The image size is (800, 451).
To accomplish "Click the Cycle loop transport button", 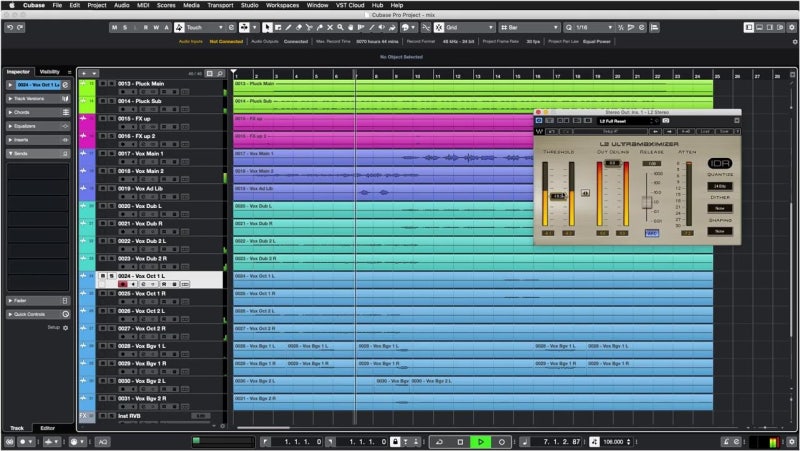I will (439, 442).
